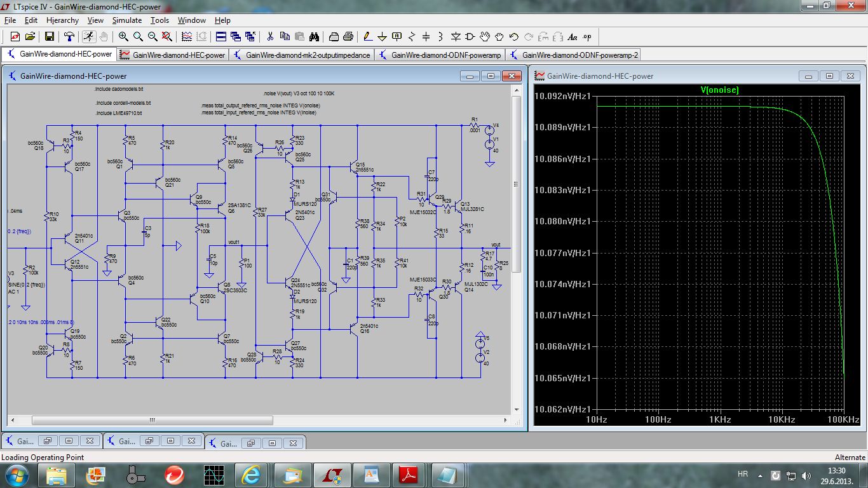Maximize the schematic child window
Image resolution: width=868 pixels, height=488 pixels.
pyautogui.click(x=491, y=76)
